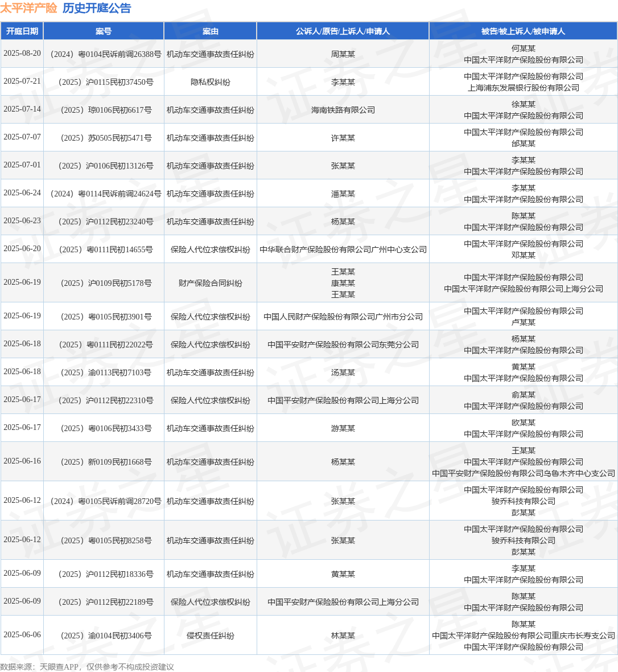Click plaintiff 周某某

[x=343, y=55]
